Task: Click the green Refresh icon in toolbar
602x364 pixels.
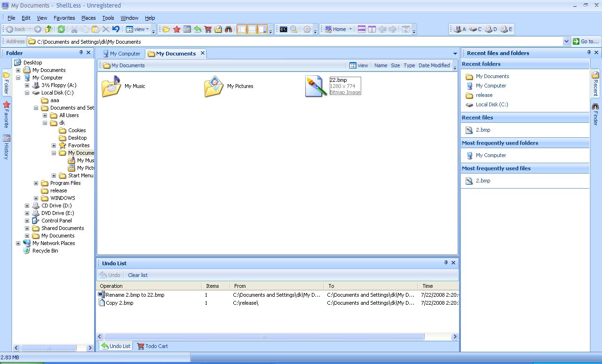Action: 61,29
